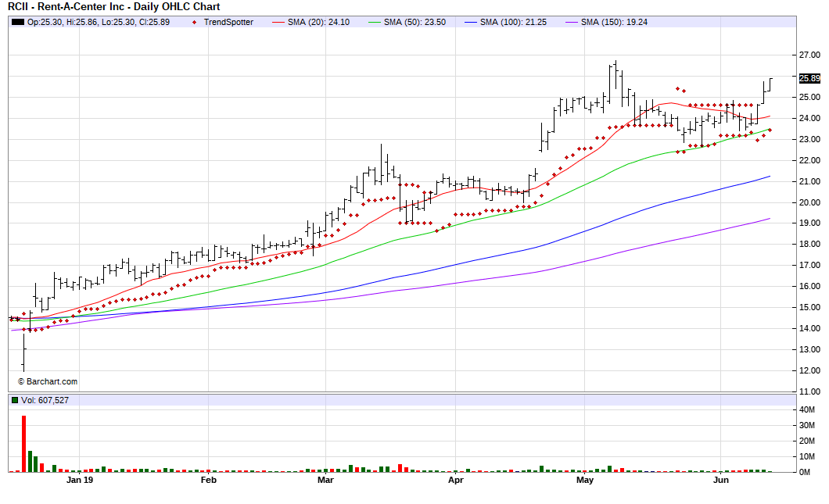Click SMA (50): 23.50 legend text
Screen dimensions: 829x504
click(x=414, y=22)
